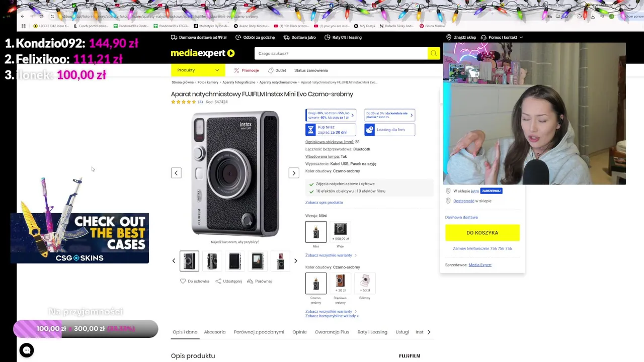Switch to Opinie tab
The height and width of the screenshot is (362, 644).
click(x=299, y=332)
